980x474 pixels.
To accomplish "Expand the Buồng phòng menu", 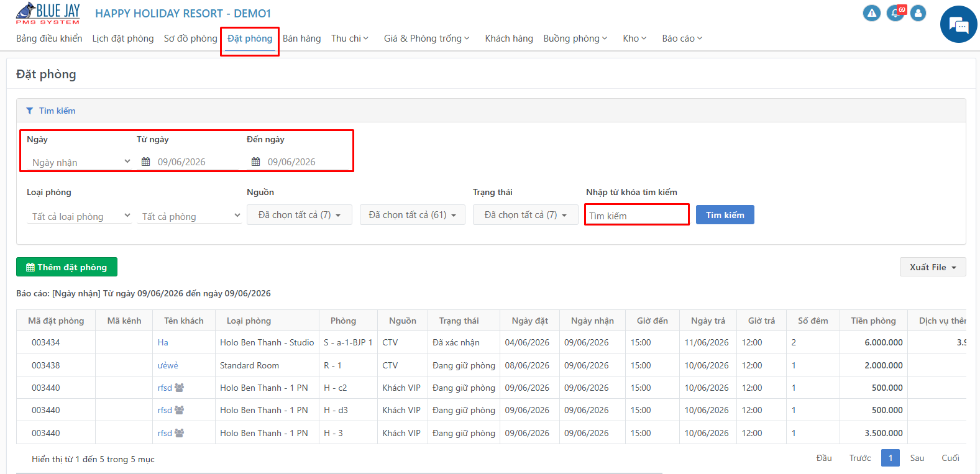I will point(575,39).
